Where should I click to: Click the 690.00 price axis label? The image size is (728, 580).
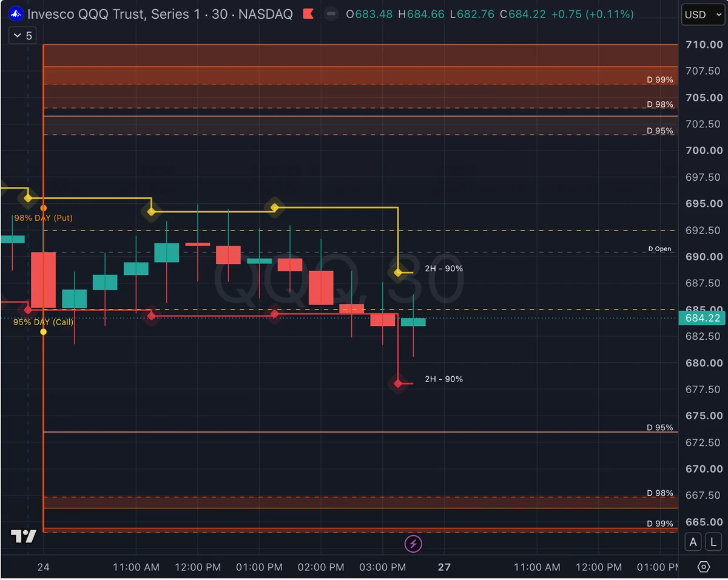tap(704, 257)
